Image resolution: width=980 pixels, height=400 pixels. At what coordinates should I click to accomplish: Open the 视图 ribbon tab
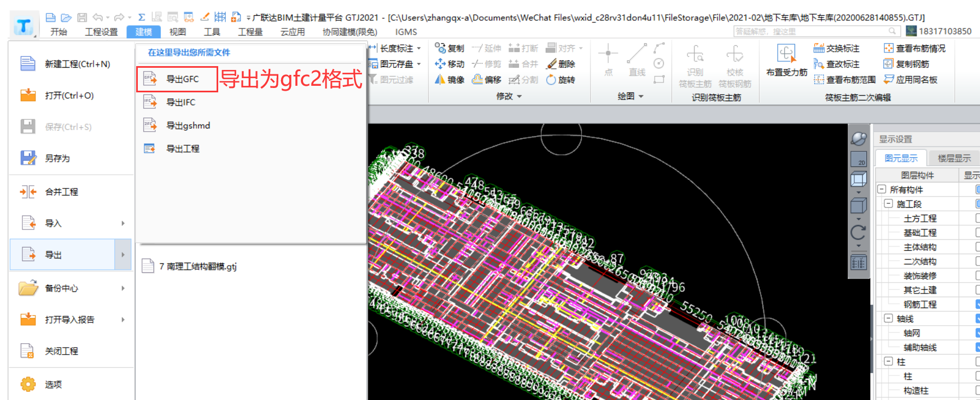pos(178,32)
